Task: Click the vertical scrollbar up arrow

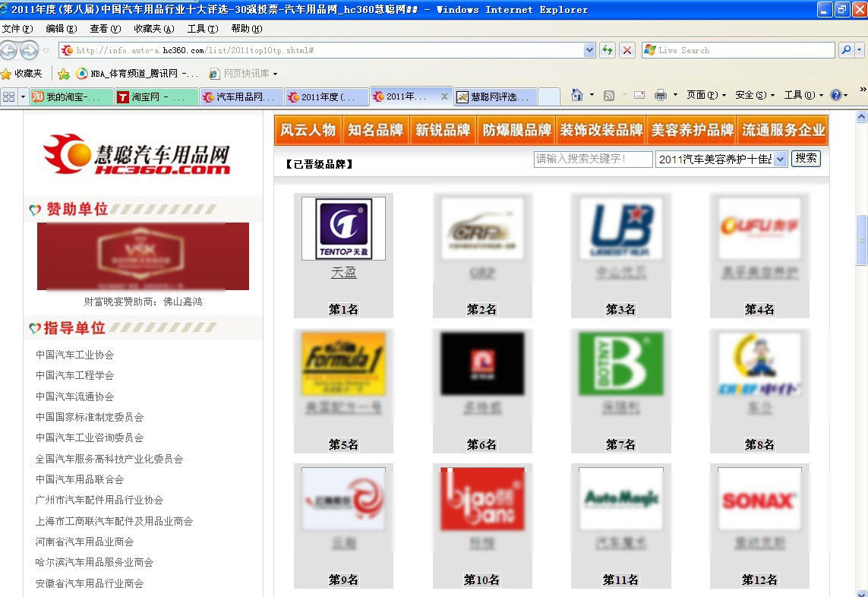Action: click(861, 116)
